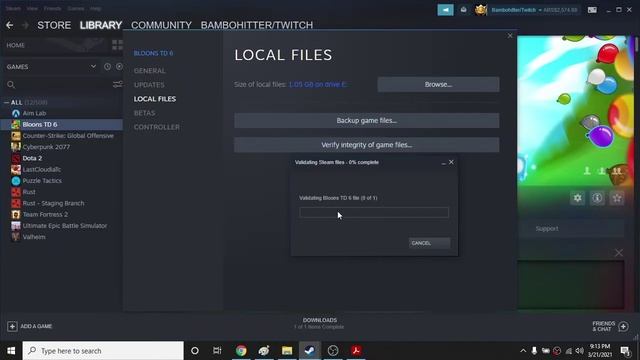
Task: Collapse the ALL games category
Action: point(6,102)
